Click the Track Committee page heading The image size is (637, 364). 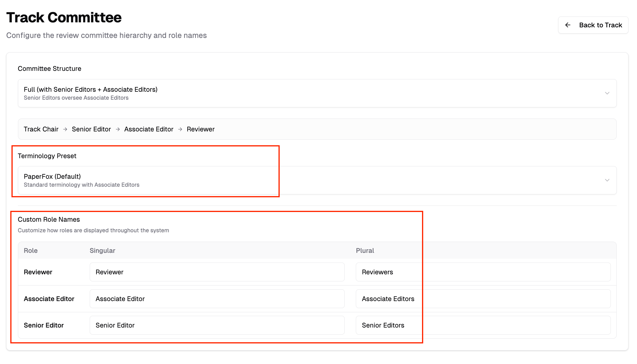coord(64,17)
